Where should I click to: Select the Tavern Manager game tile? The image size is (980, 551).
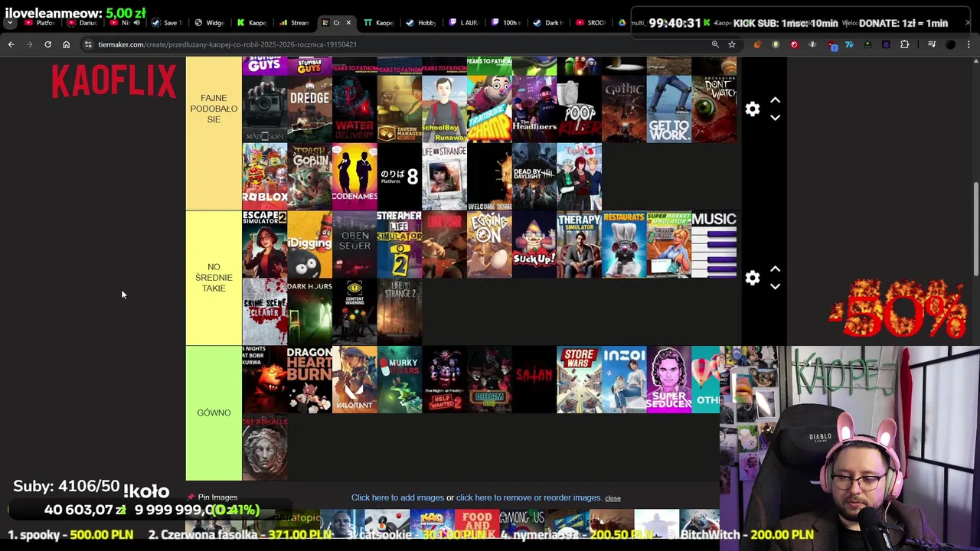tap(399, 109)
